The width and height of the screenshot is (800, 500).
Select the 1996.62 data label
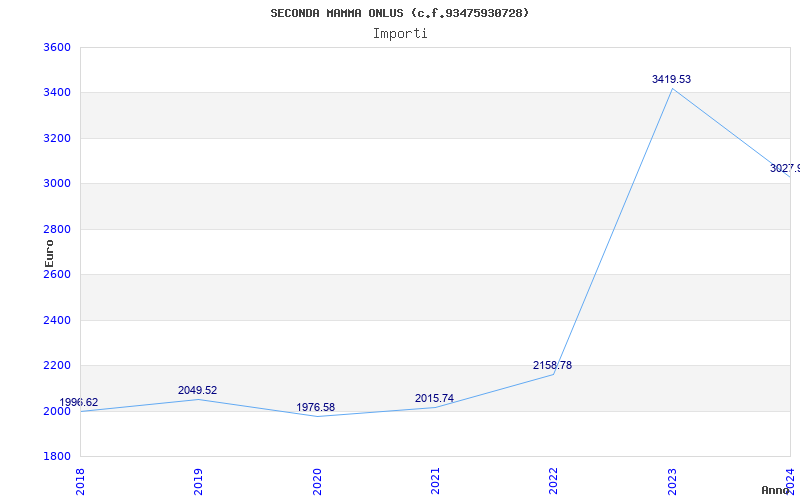point(79,403)
